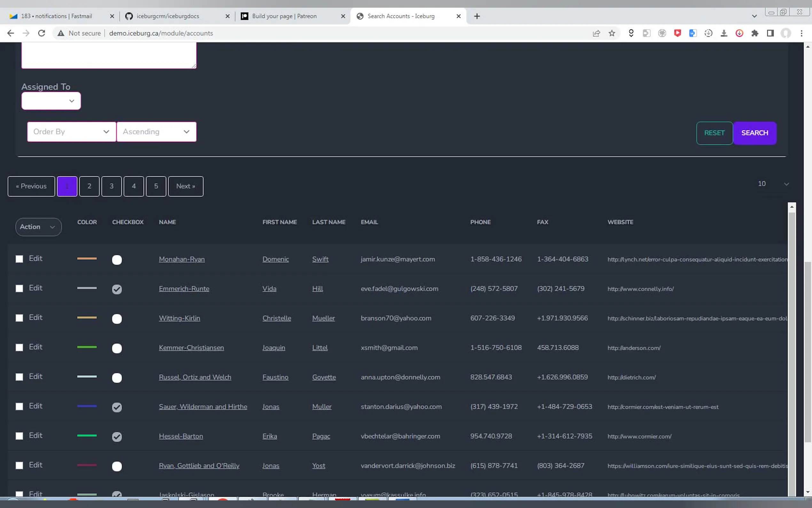Toggle the browser side panel icon
The height and width of the screenshot is (508, 812).
tap(770, 33)
